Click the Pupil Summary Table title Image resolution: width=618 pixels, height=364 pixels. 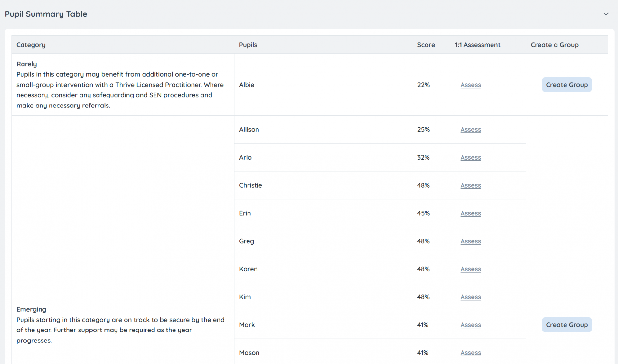[x=46, y=14]
